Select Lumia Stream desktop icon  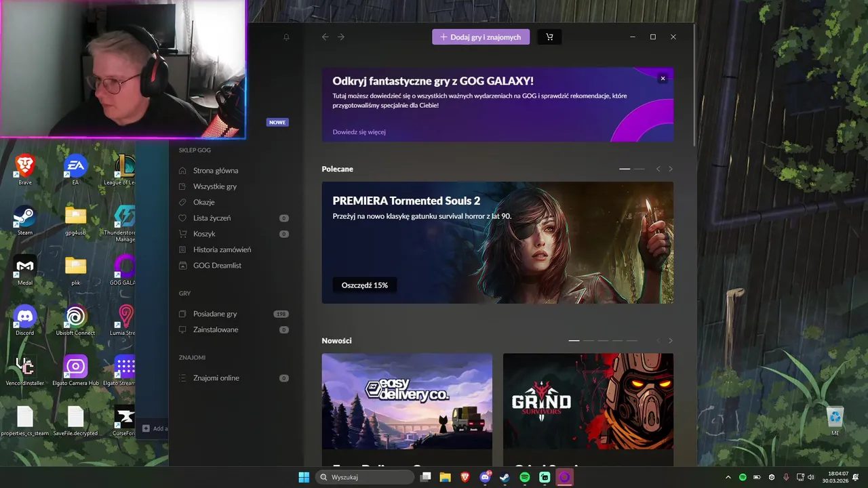point(123,320)
